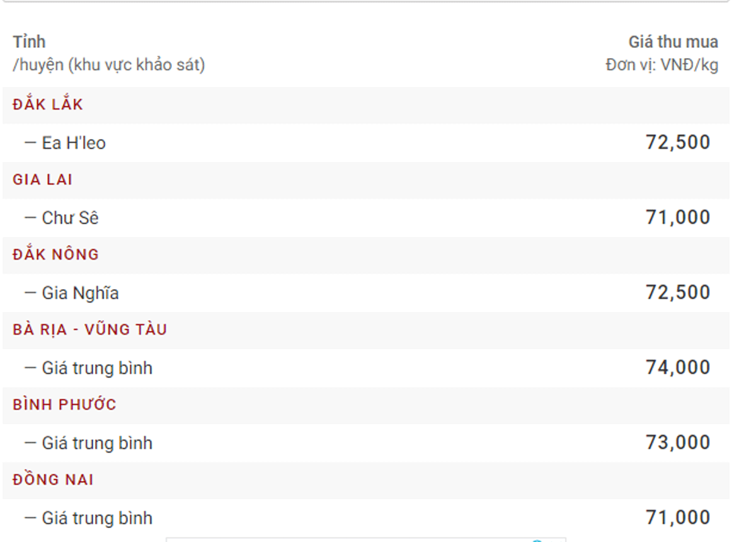
Task: Select the Ea H'leo district row
Action: (74, 143)
